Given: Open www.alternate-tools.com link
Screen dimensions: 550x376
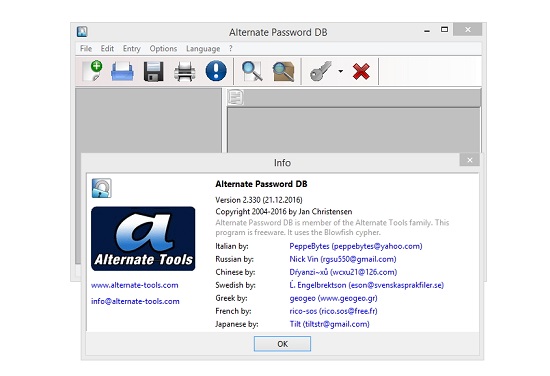Looking at the screenshot, I should 135,285.
